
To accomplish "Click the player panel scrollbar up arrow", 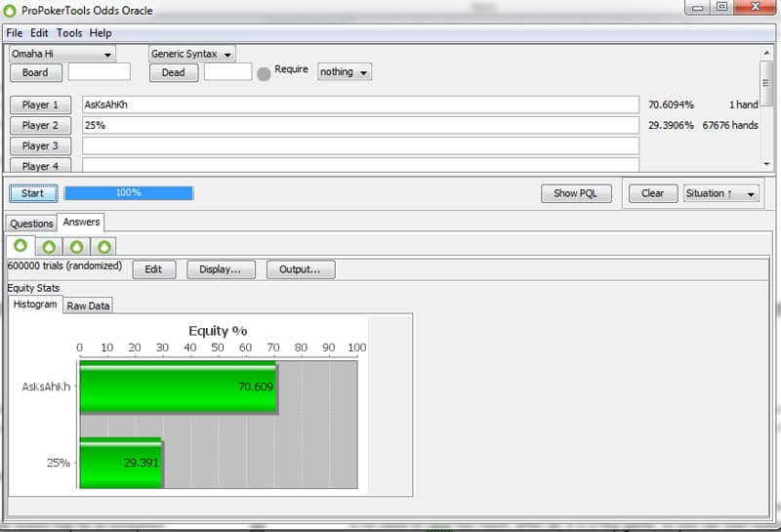I will point(766,53).
